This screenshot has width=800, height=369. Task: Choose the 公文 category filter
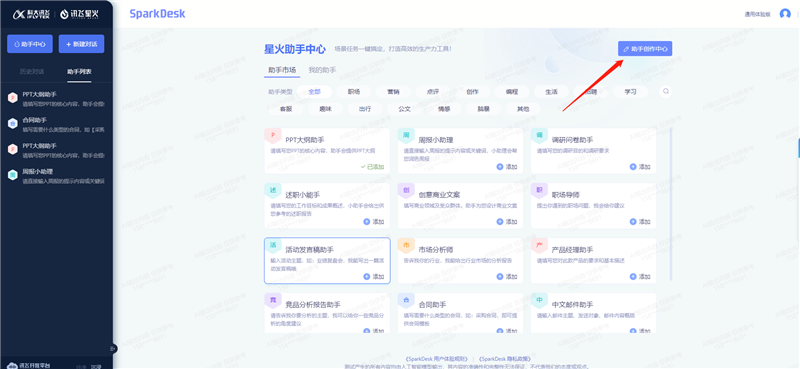[405, 109]
